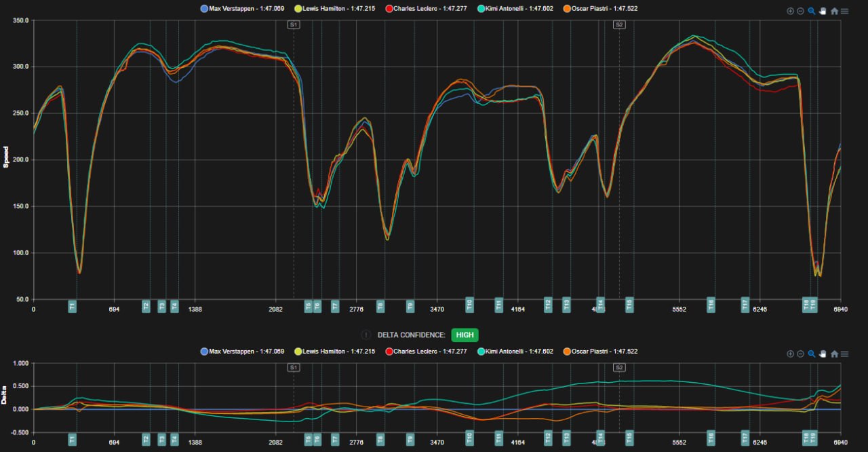This screenshot has width=868, height=452.
Task: Reset Speed chart zoom with home icon
Action: coord(834,11)
